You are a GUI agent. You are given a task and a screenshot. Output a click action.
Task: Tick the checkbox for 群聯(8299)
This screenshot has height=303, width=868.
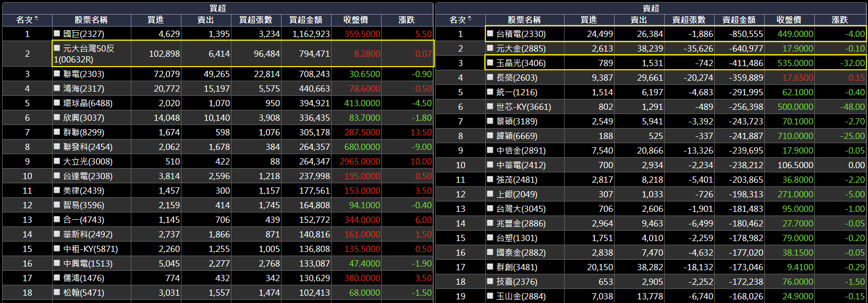(x=57, y=132)
